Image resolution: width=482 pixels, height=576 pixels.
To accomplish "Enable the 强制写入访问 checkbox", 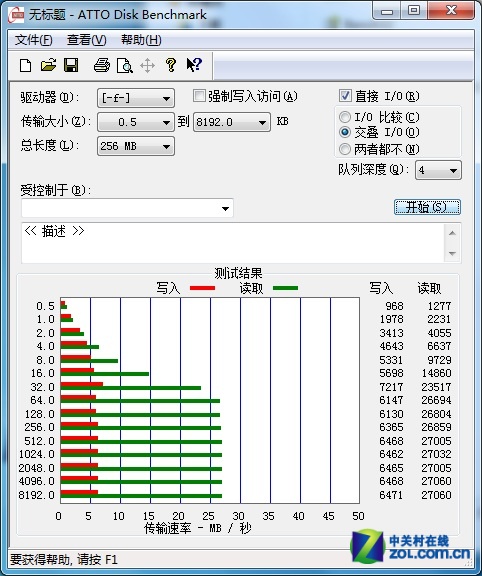I will [199, 96].
